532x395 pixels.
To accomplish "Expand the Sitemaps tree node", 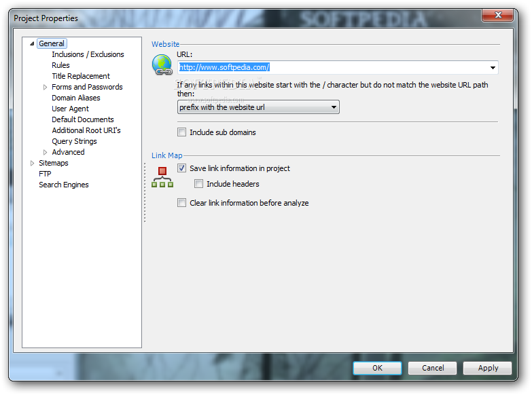I will click(32, 163).
